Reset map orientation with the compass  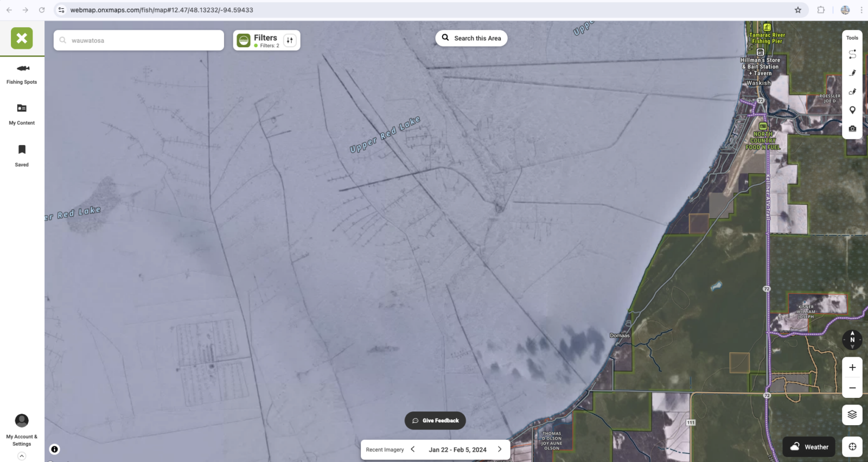tap(852, 340)
